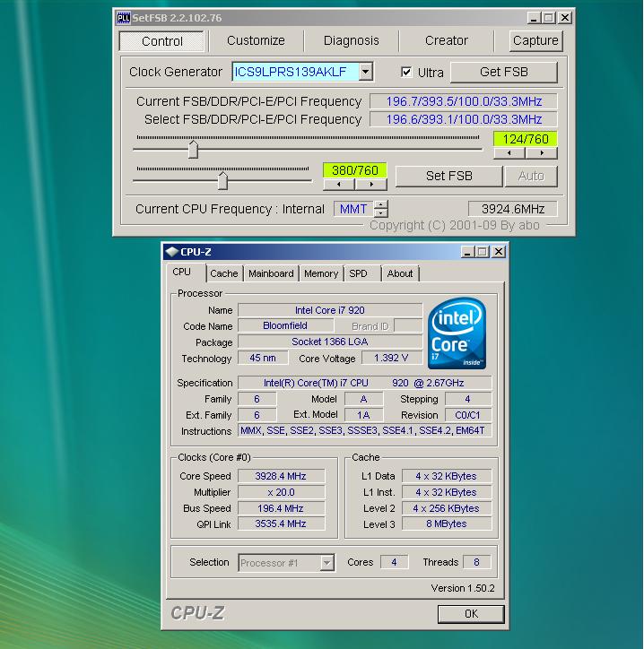Screen dimensions: 644x649
Task: Close the CPU-Z window
Action: (x=499, y=252)
